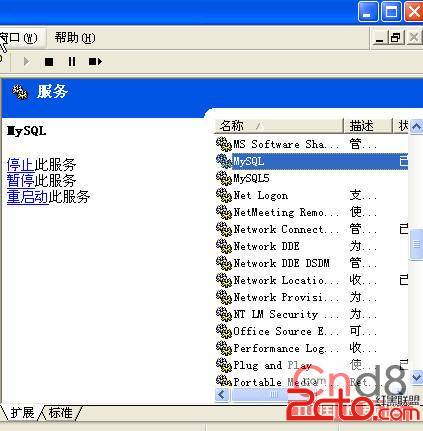Viewport: 423px width, 431px height.
Task: Sort the list by the 名称 column header
Action: point(279,126)
